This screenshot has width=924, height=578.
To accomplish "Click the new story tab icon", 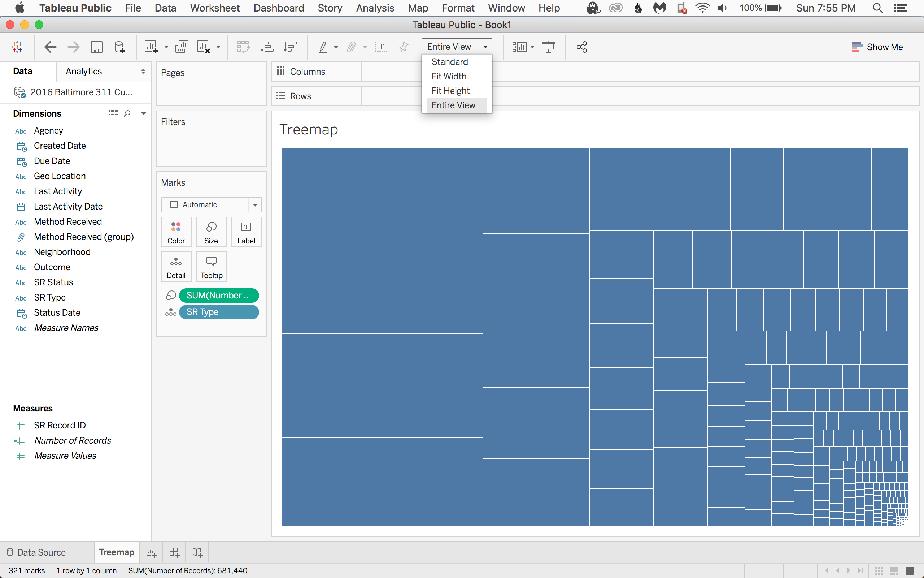I will pyautogui.click(x=198, y=552).
